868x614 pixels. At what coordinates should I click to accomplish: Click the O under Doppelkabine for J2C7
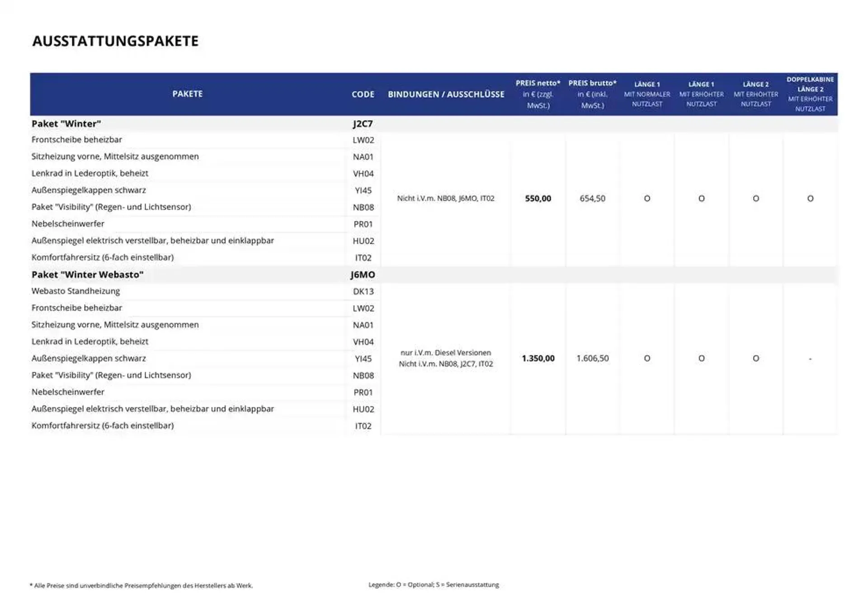[x=810, y=198]
